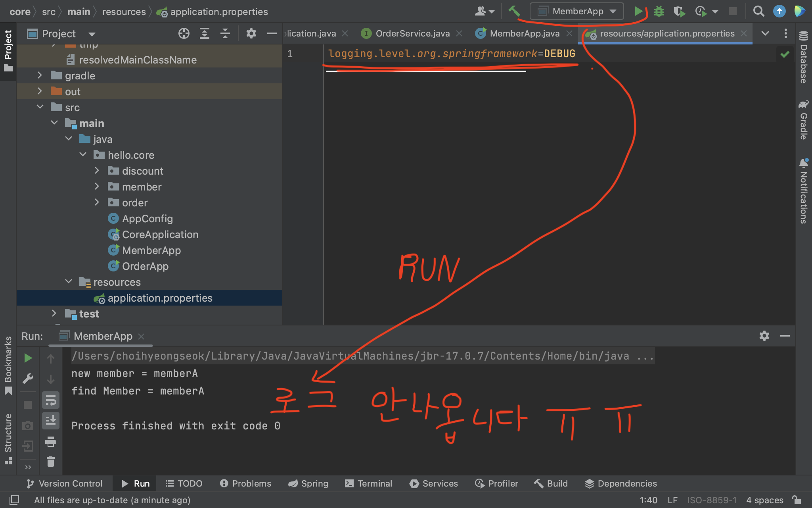This screenshot has width=812, height=508.
Task: Collapse the resources folder
Action: [x=69, y=281]
